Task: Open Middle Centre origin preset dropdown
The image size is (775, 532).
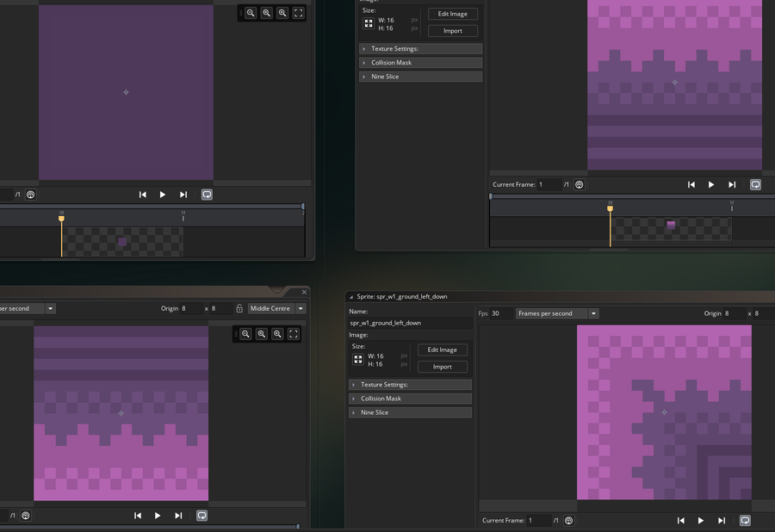Action: (301, 308)
